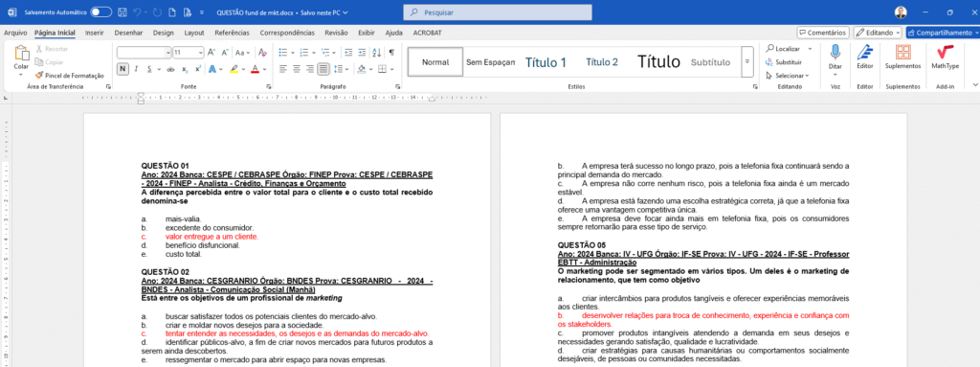Click the Save disk icon in title bar
Screen dimensions: 980x367
(122, 12)
